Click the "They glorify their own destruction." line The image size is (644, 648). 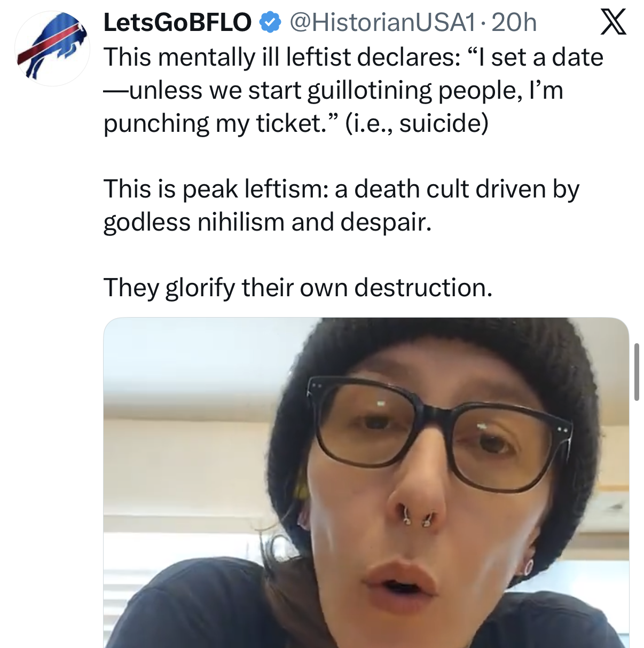point(297,288)
